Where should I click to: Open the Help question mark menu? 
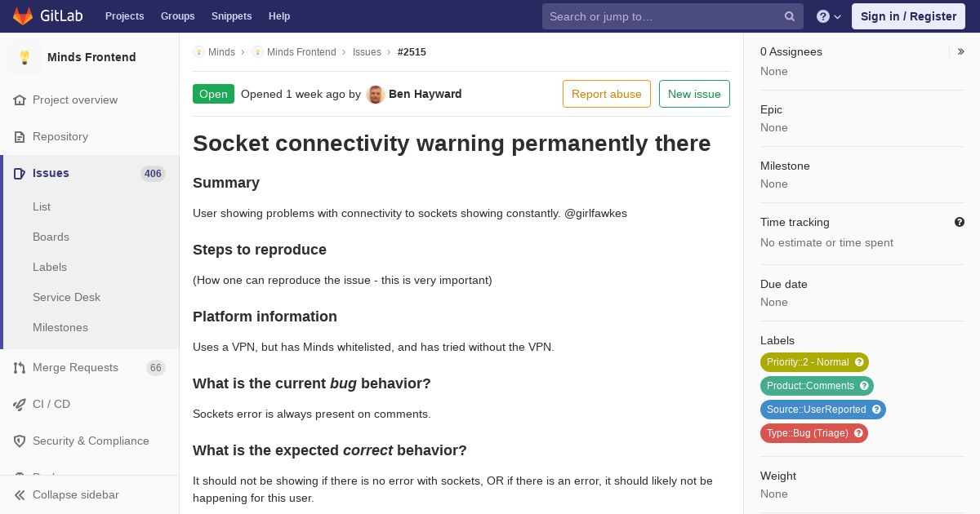829,16
